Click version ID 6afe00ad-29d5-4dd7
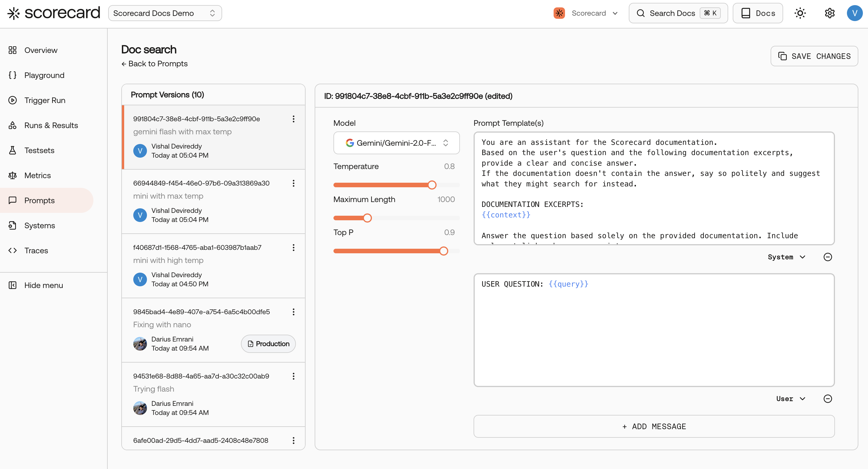The image size is (868, 469). coord(200,440)
